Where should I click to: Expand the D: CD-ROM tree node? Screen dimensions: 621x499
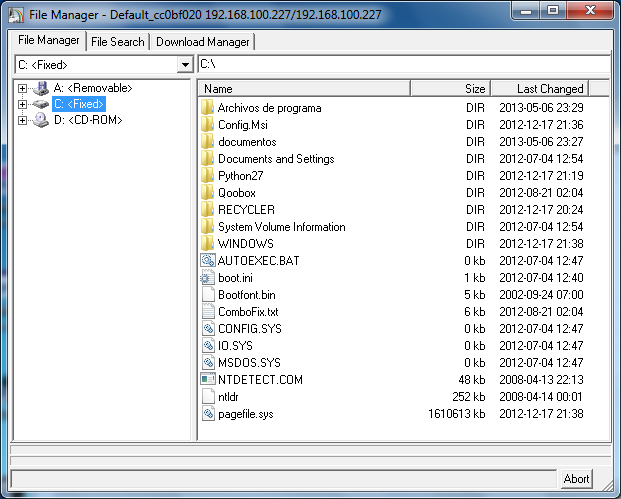22,120
